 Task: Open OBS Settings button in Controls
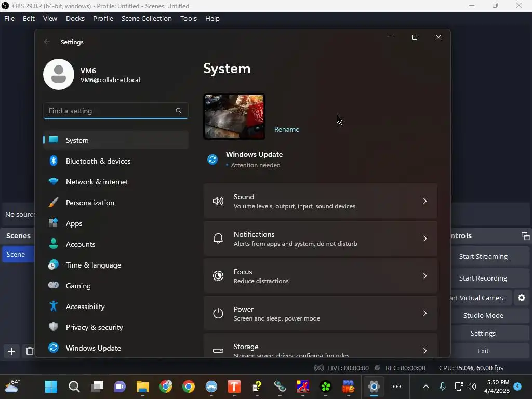click(489, 333)
